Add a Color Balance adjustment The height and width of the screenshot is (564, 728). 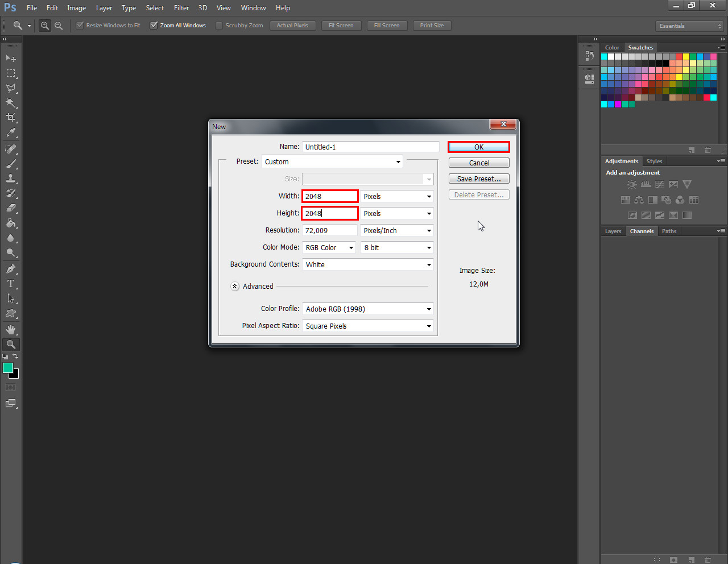coord(639,200)
